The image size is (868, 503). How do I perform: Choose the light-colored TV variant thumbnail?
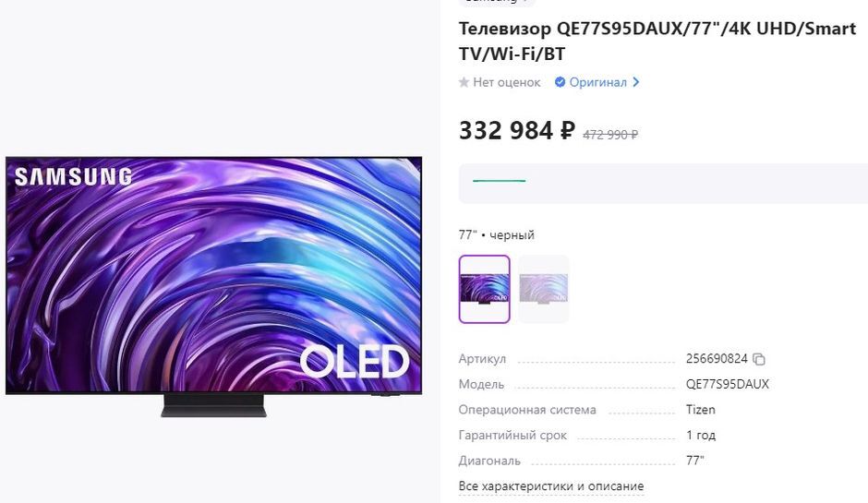[x=543, y=289]
